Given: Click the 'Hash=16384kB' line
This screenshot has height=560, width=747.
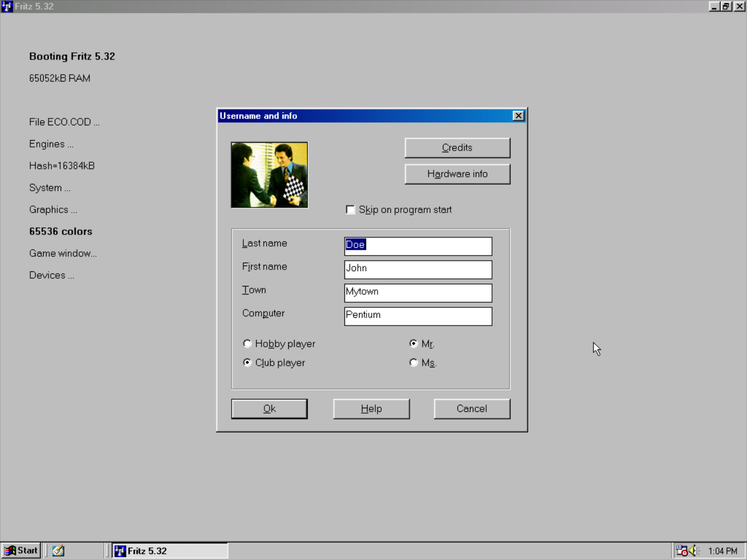Looking at the screenshot, I should 62,166.
